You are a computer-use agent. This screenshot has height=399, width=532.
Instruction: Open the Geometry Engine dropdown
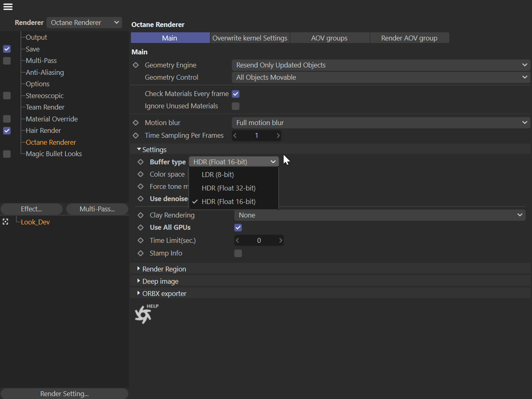click(x=381, y=65)
